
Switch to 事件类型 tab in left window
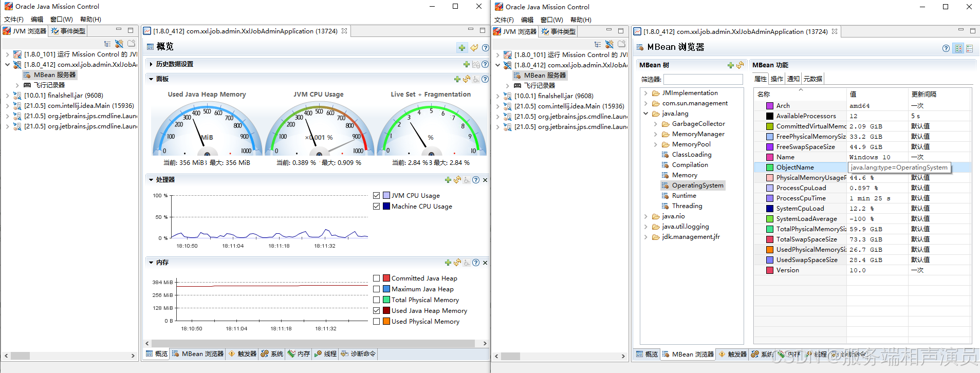[68, 31]
